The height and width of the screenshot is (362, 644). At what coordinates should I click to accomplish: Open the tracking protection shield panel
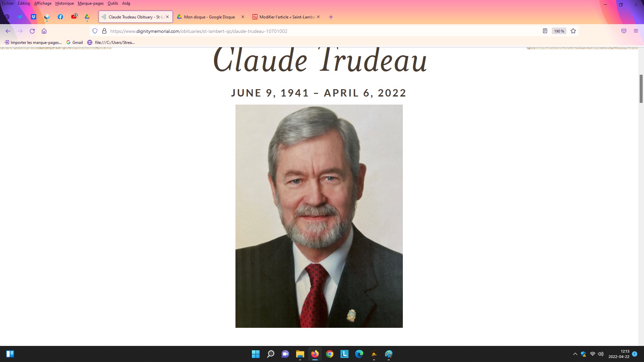95,31
